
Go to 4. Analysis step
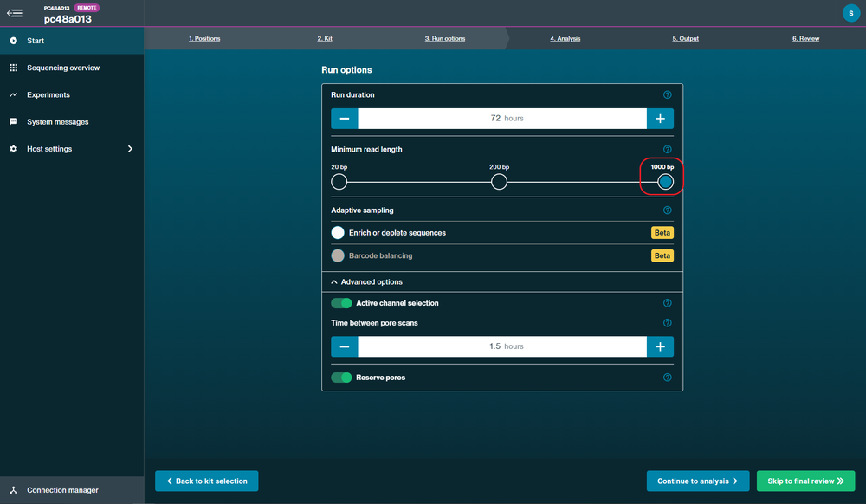(x=565, y=39)
